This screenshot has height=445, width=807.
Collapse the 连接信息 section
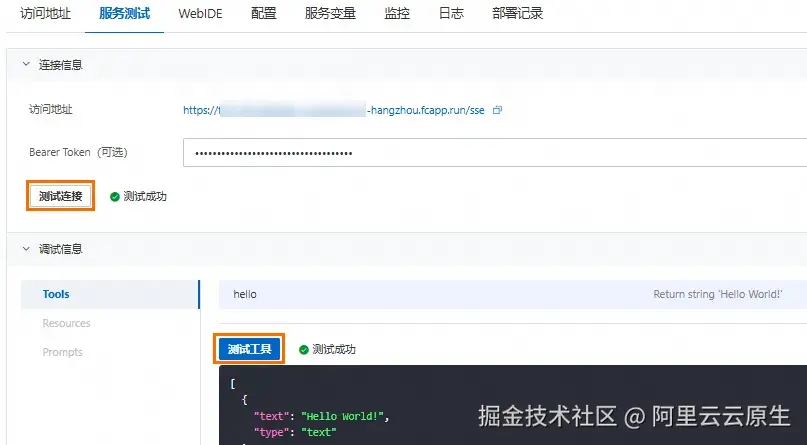pos(26,64)
